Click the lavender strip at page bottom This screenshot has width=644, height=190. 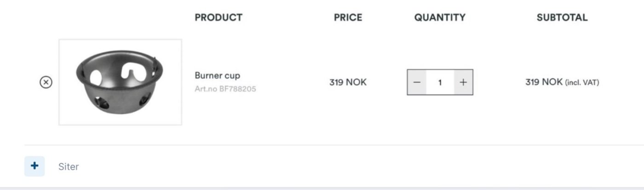pyautogui.click(x=322, y=188)
